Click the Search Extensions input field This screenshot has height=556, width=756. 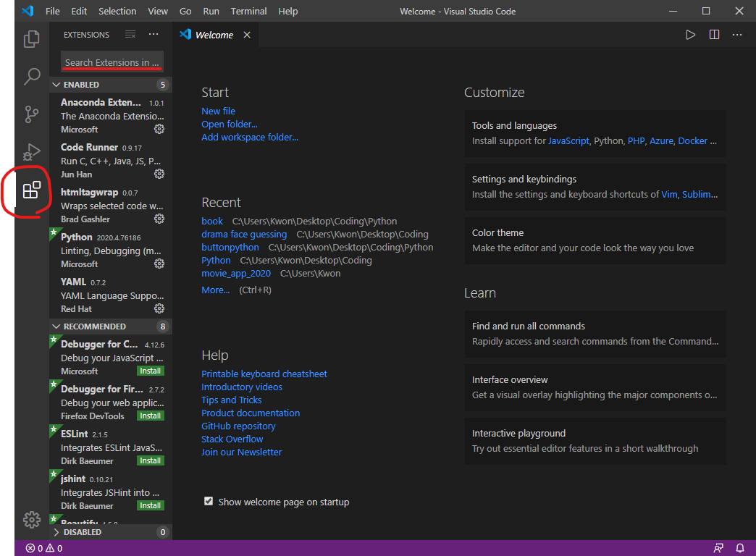coord(112,62)
